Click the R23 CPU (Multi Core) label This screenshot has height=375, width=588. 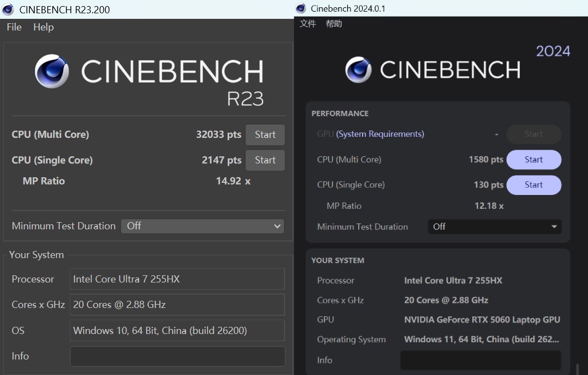[x=50, y=135]
